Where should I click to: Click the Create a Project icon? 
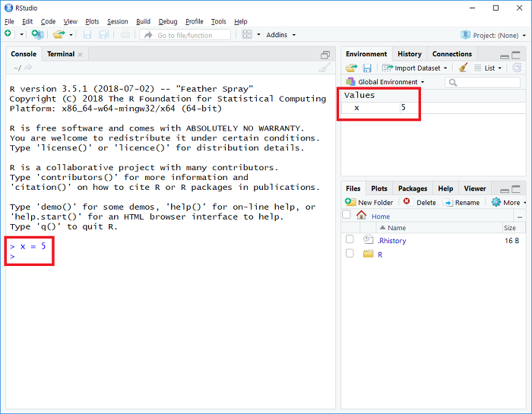click(37, 34)
